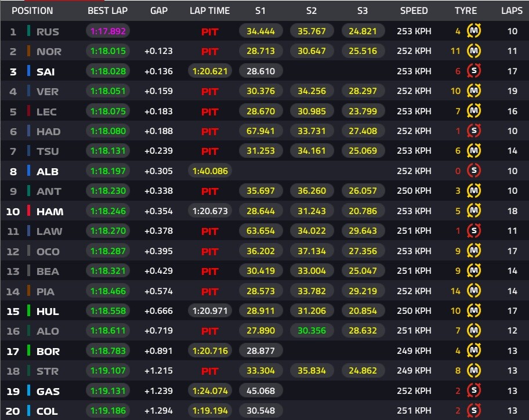
Task: Click the BEST LAP column header
Action: tap(108, 11)
